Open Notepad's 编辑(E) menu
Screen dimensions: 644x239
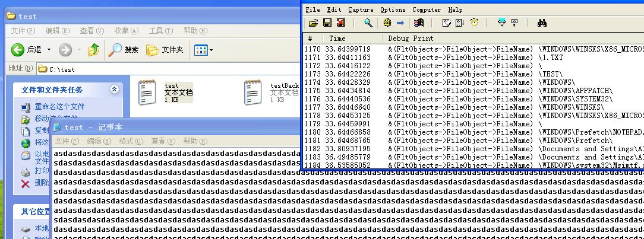click(99, 141)
